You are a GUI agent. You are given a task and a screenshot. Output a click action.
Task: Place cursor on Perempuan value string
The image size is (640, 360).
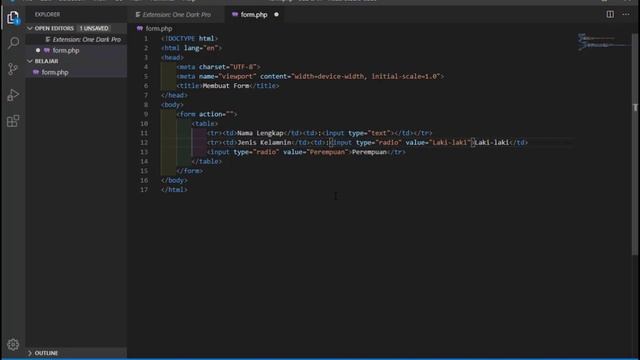pyautogui.click(x=329, y=152)
